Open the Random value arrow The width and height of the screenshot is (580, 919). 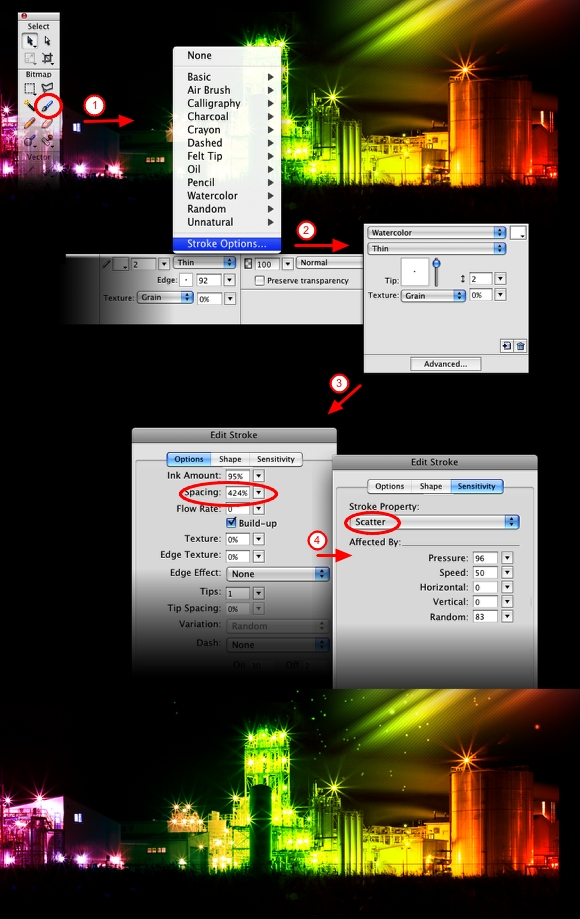tap(507, 617)
